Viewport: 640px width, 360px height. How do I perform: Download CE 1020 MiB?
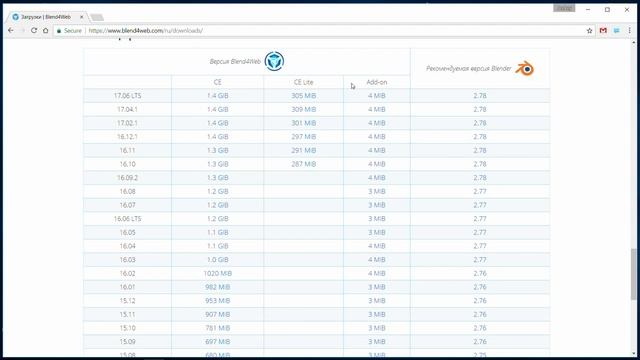click(218, 273)
